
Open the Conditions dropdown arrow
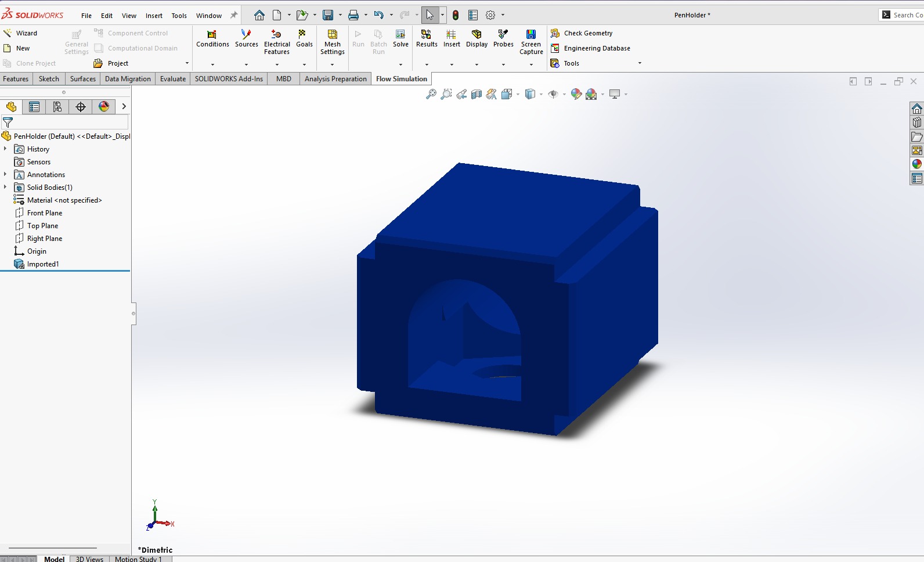(x=212, y=64)
